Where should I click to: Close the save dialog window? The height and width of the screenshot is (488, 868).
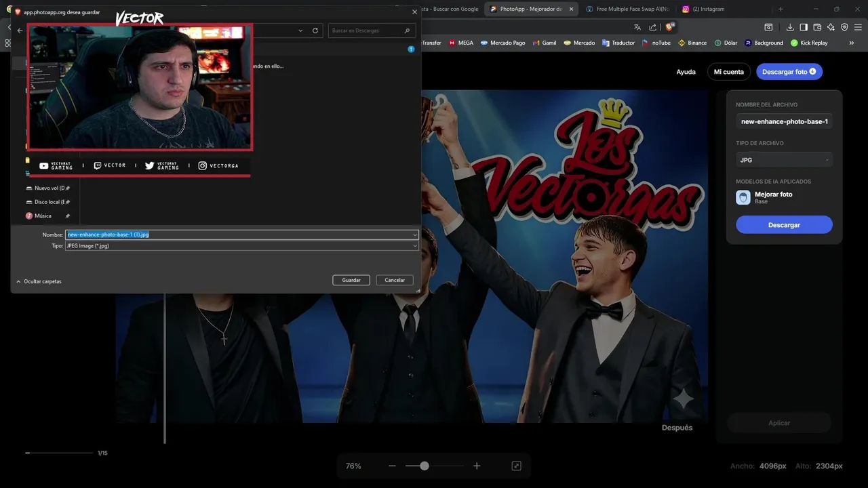point(414,12)
